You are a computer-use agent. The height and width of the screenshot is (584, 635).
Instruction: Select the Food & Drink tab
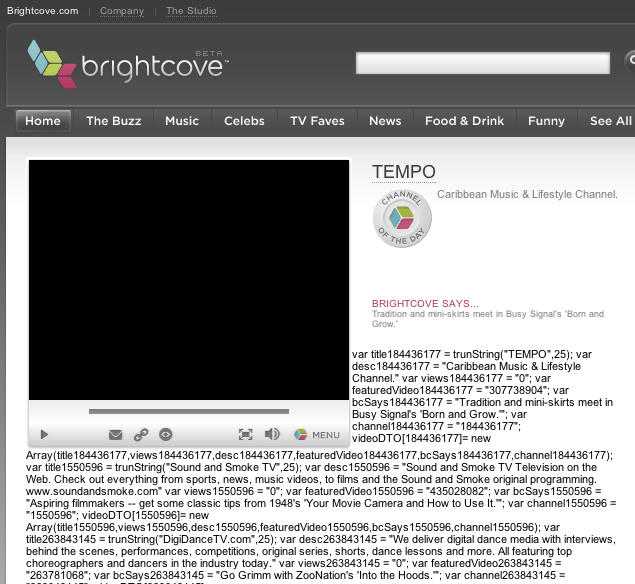(465, 121)
